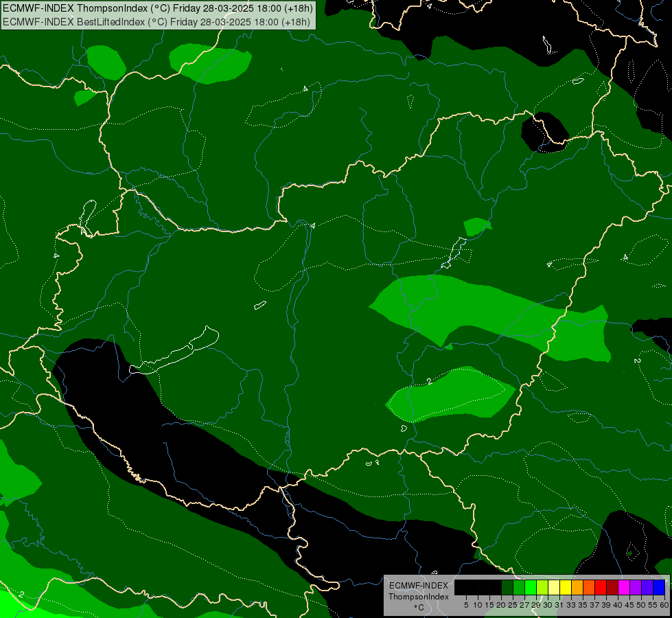
Task: Select the medium green legend swatch (25-27)
Action: click(x=519, y=587)
